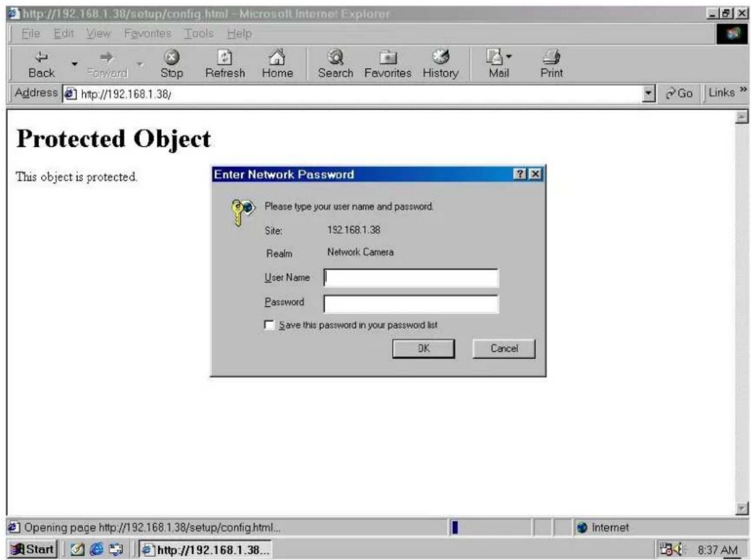
Task: Click the Internet Explorer throbber logo
Action: click(732, 34)
